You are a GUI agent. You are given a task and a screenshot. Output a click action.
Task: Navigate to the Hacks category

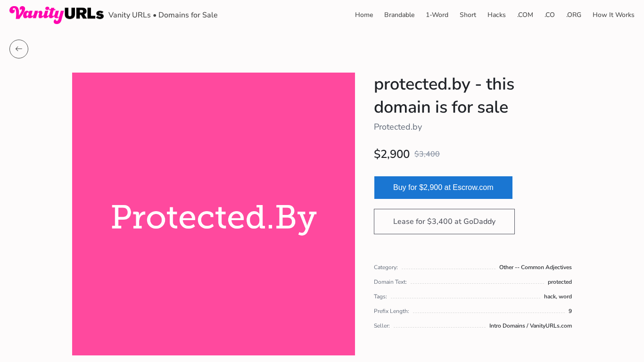(x=496, y=15)
